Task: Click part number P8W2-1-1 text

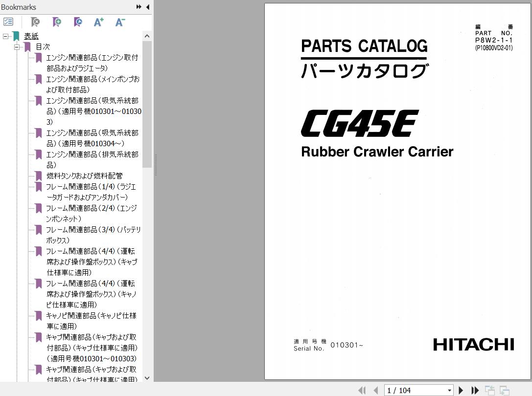Action: click(x=494, y=40)
